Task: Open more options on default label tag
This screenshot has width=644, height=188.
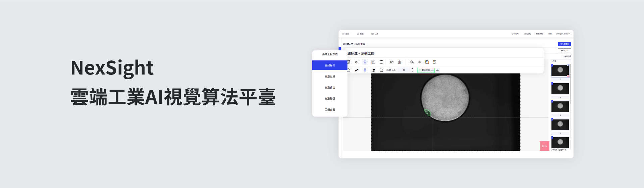Action: 432,70
